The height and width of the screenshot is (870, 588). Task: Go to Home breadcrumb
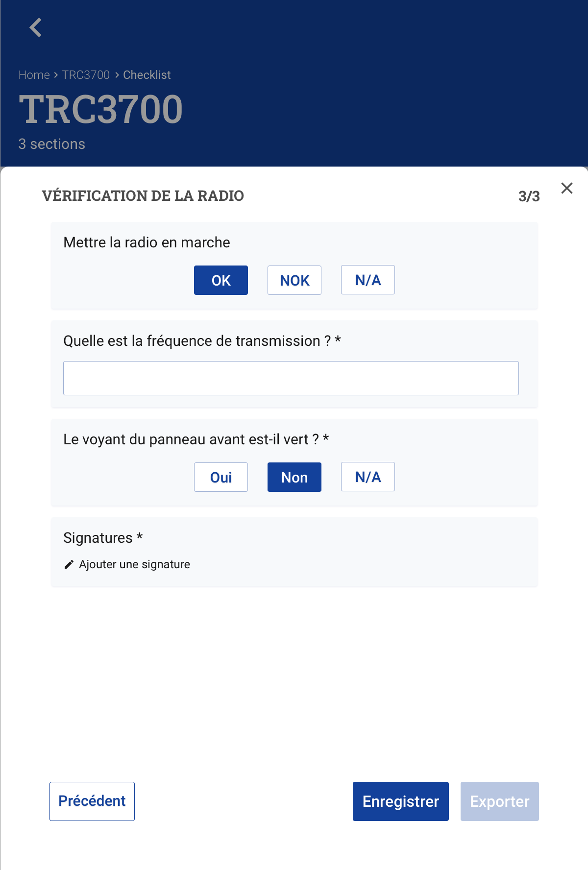pyautogui.click(x=34, y=75)
